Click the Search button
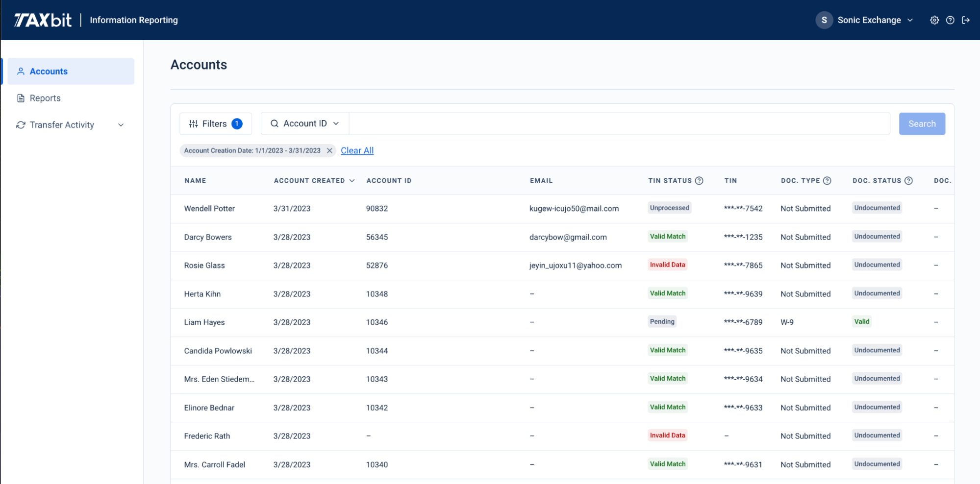This screenshot has width=980, height=484. [922, 124]
